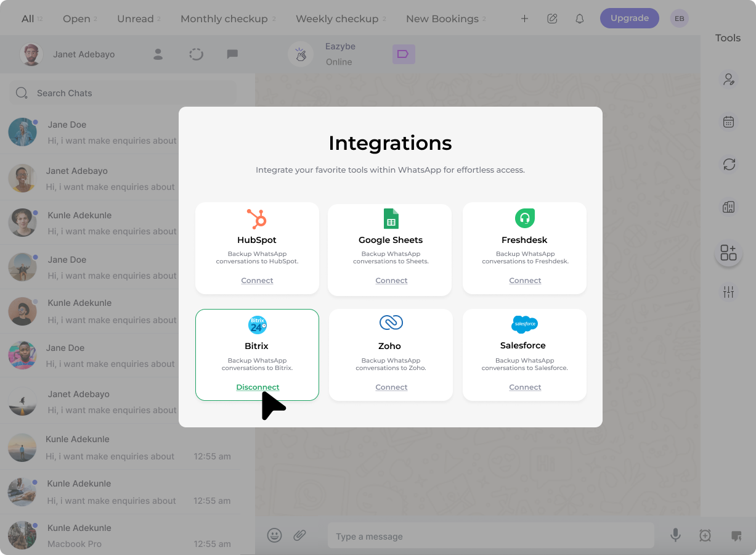This screenshot has height=555, width=756.
Task: Open the sliders settings tool icon
Action: click(x=729, y=292)
